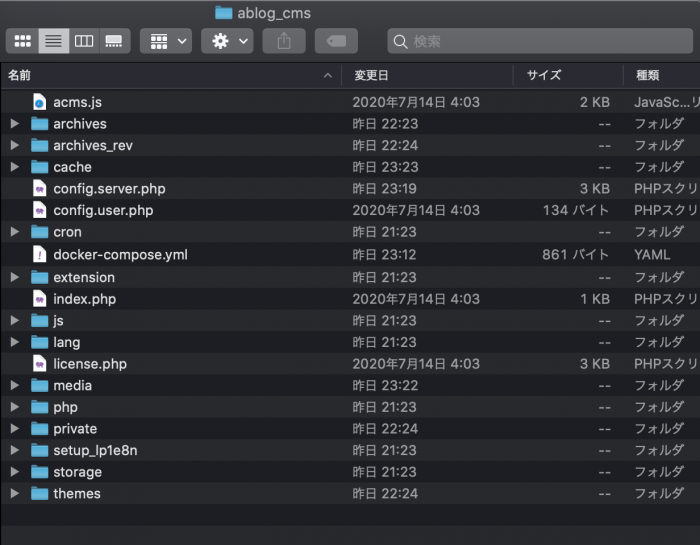The height and width of the screenshot is (545, 700).
Task: Expand the archives folder disclosure triangle
Action: (x=14, y=124)
